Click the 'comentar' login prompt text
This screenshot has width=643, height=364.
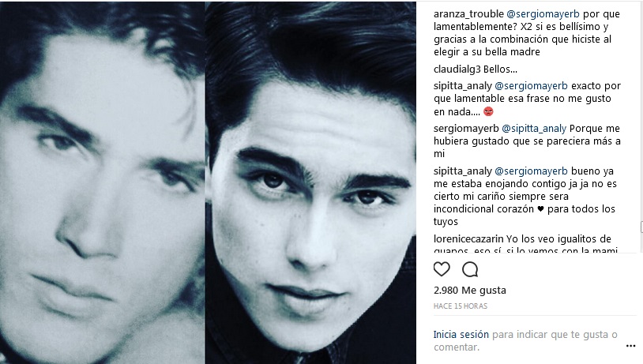click(456, 347)
